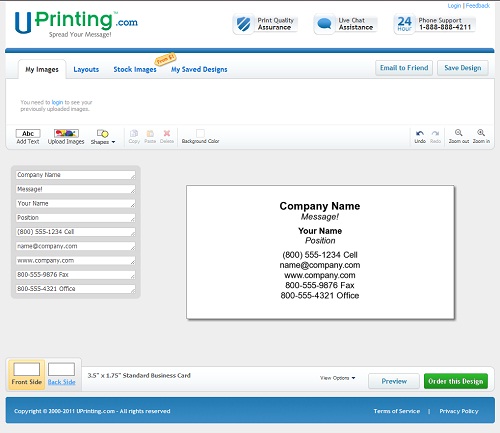The image size is (500, 433).
Task: Zoom in with the magnifier icon
Action: point(481,133)
